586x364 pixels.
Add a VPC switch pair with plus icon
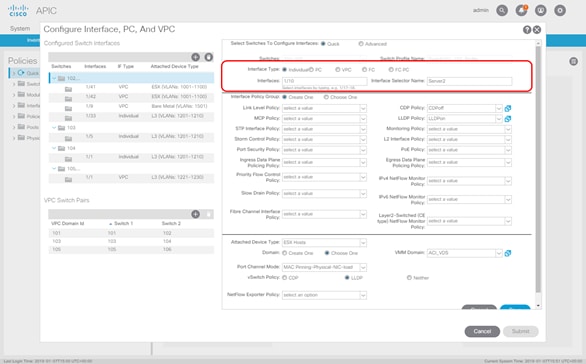(x=195, y=214)
